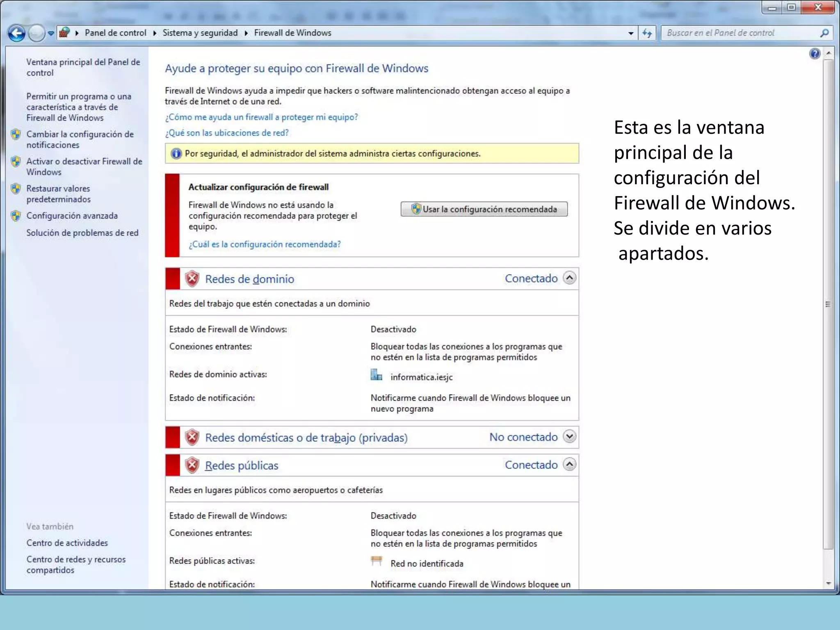This screenshot has width=840, height=630.
Task: Click the Redes públicas heading
Action: tap(242, 466)
